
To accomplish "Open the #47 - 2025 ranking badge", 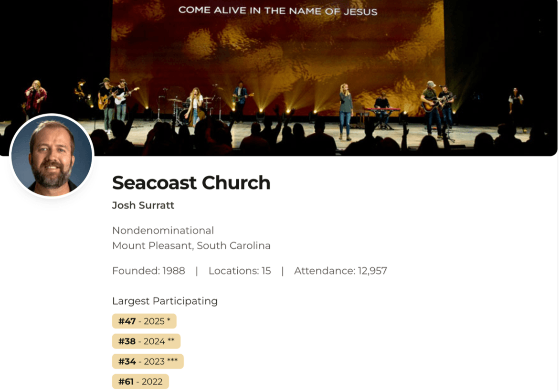I will pos(144,321).
